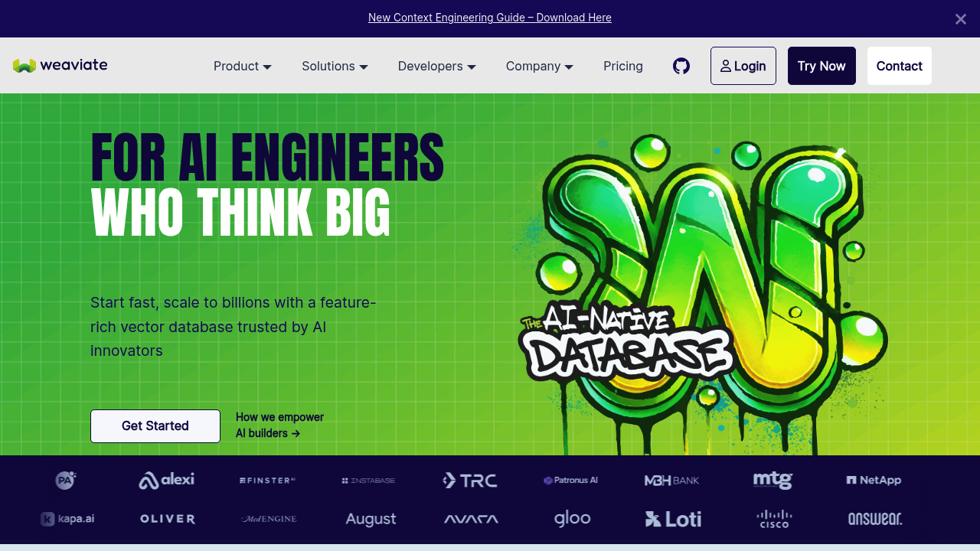Click the Login button
Image resolution: width=980 pixels, height=551 pixels.
(x=743, y=66)
